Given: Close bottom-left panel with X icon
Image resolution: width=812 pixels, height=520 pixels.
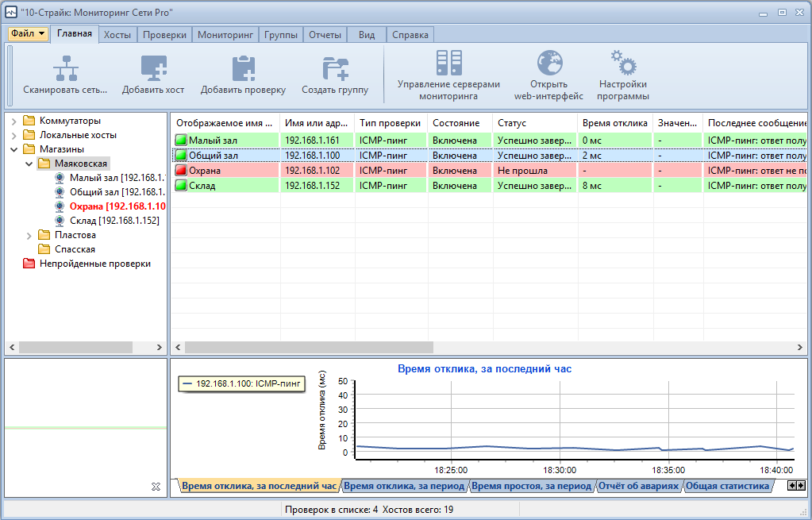Looking at the screenshot, I should [x=156, y=486].
